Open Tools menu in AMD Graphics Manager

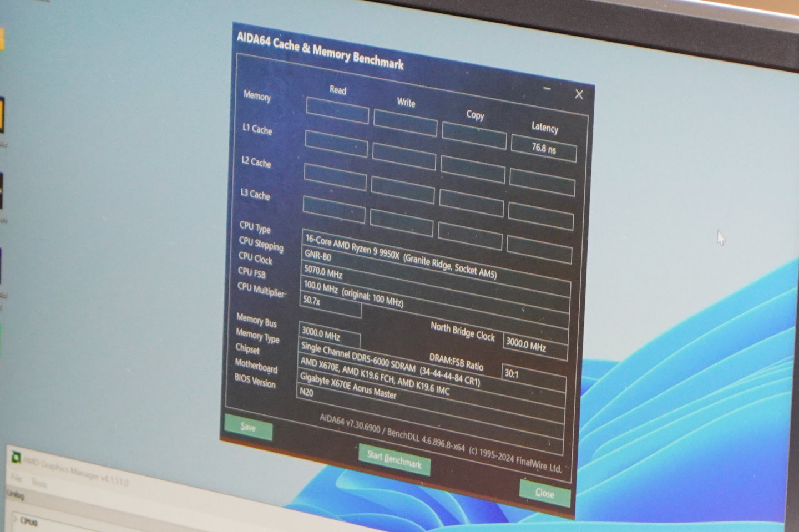39,483
